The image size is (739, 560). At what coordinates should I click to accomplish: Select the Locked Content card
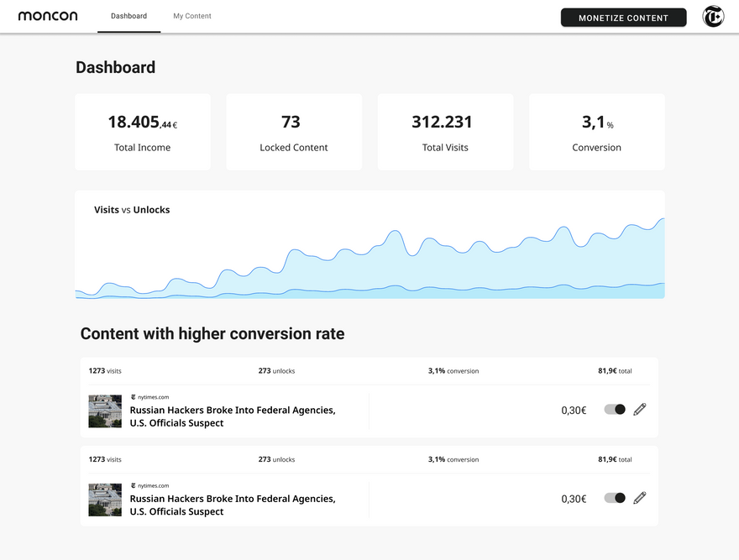pyautogui.click(x=294, y=132)
